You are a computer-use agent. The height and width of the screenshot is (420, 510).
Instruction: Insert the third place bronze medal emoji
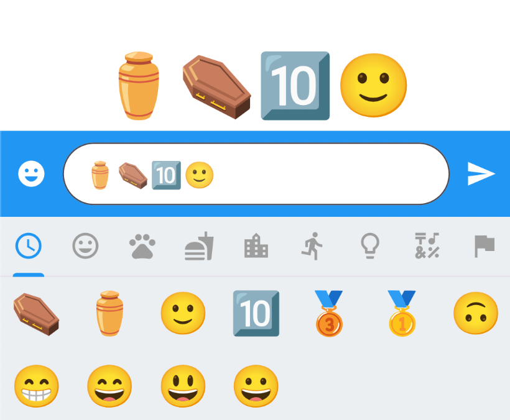pos(329,314)
